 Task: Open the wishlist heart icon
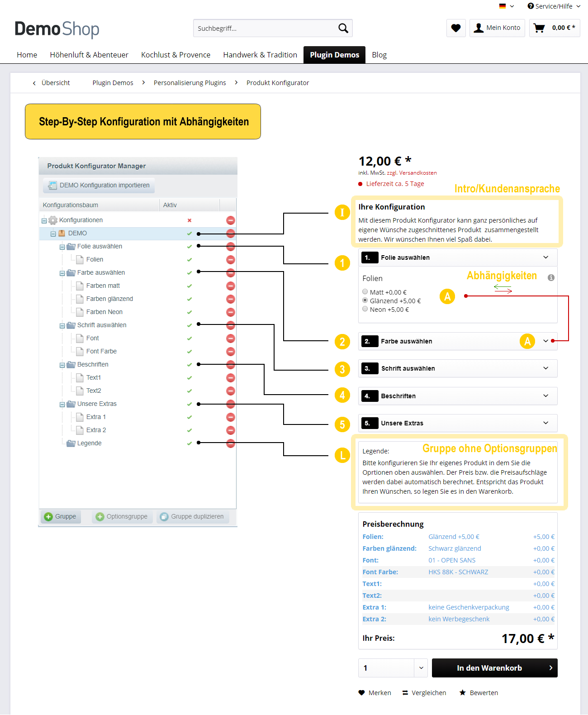tap(456, 28)
